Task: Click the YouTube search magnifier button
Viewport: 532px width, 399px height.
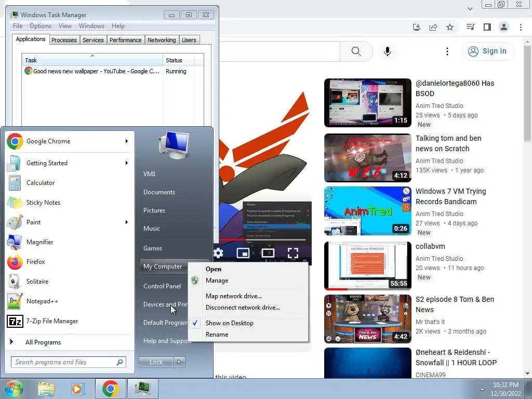Action: coord(356,51)
